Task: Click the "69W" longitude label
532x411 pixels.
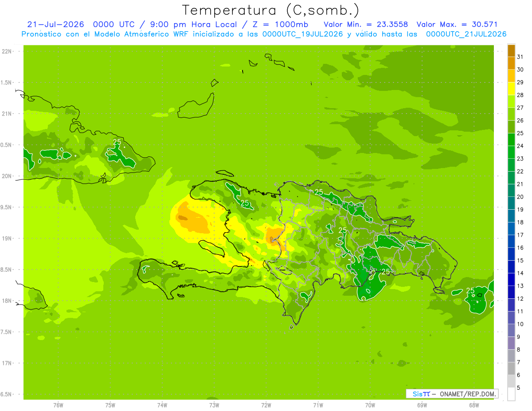Action: coord(422,405)
